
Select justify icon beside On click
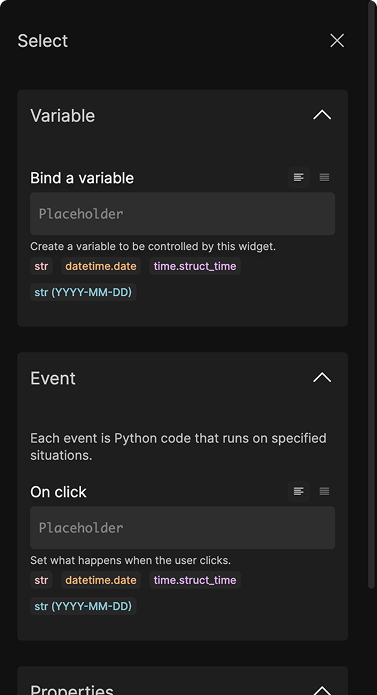point(324,492)
